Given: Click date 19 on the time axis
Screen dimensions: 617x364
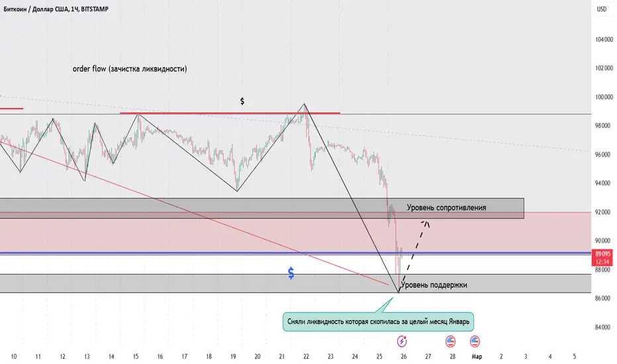Looking at the screenshot, I should (233, 357).
